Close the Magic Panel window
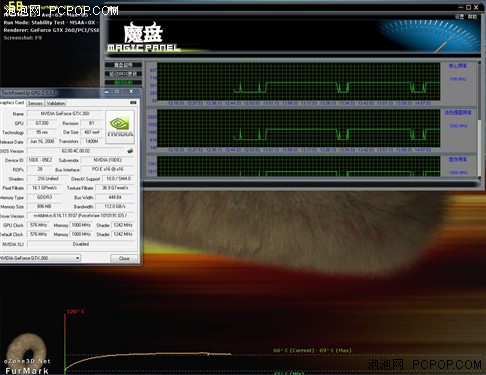This screenshot has height=375, width=486. coord(476,7)
